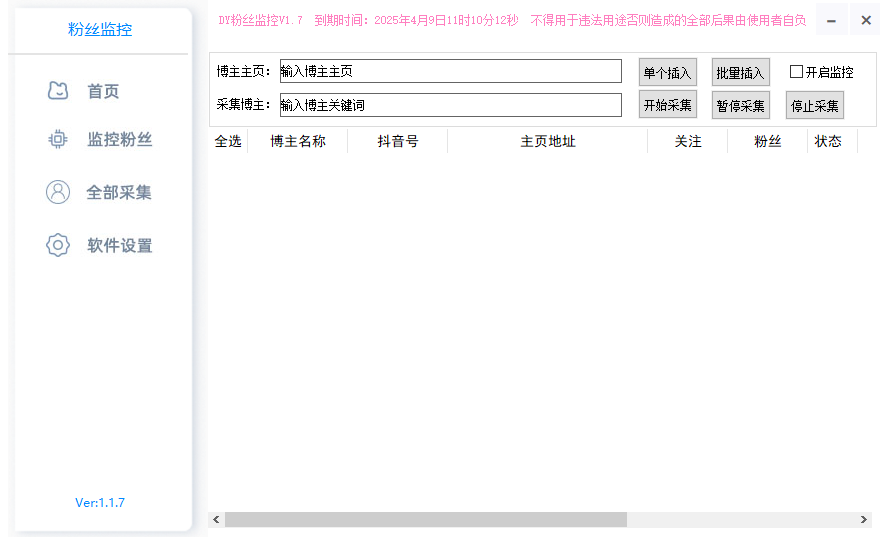The height and width of the screenshot is (537, 883).
Task: Switch to the 监控粉丝 page
Action: coord(119,140)
